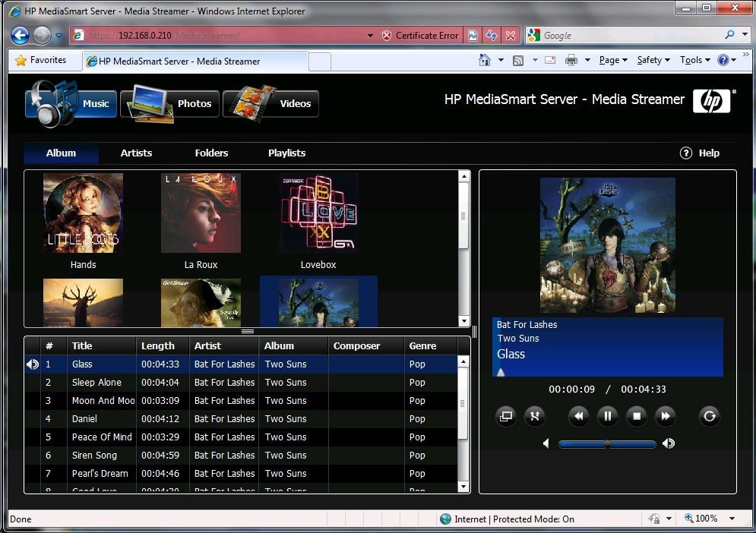Skip to next track
The width and height of the screenshot is (756, 533).
click(x=666, y=416)
